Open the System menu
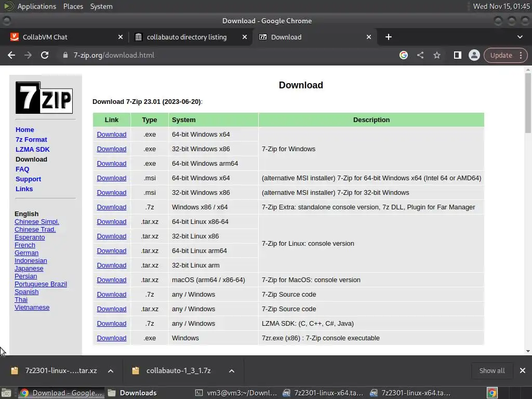 point(101,6)
